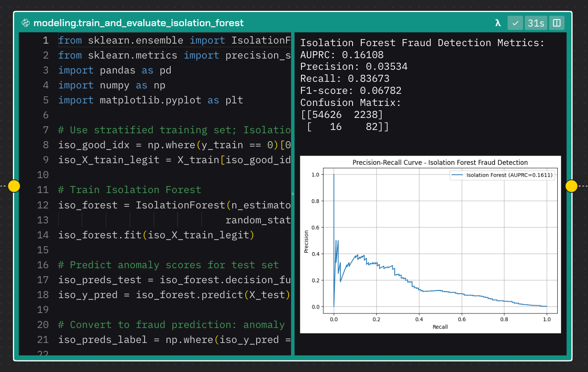The width and height of the screenshot is (588, 372).
Task: Toggle the Isolation Forest legend entry
Action: (502, 175)
